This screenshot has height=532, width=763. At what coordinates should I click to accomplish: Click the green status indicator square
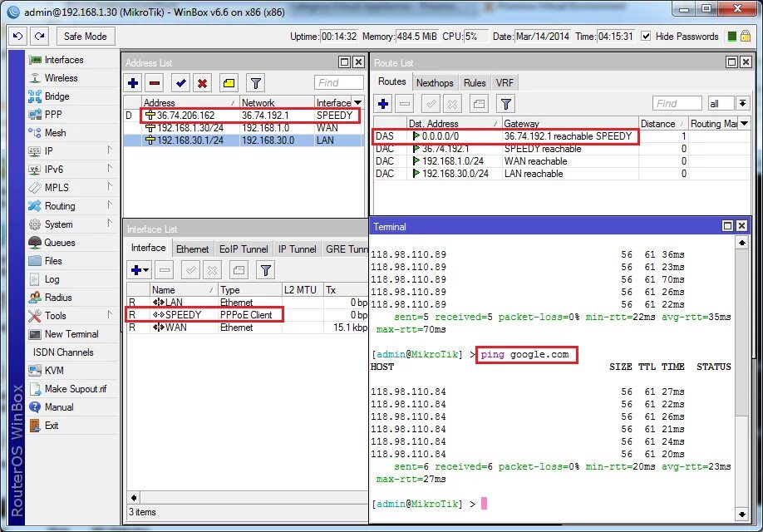(731, 36)
